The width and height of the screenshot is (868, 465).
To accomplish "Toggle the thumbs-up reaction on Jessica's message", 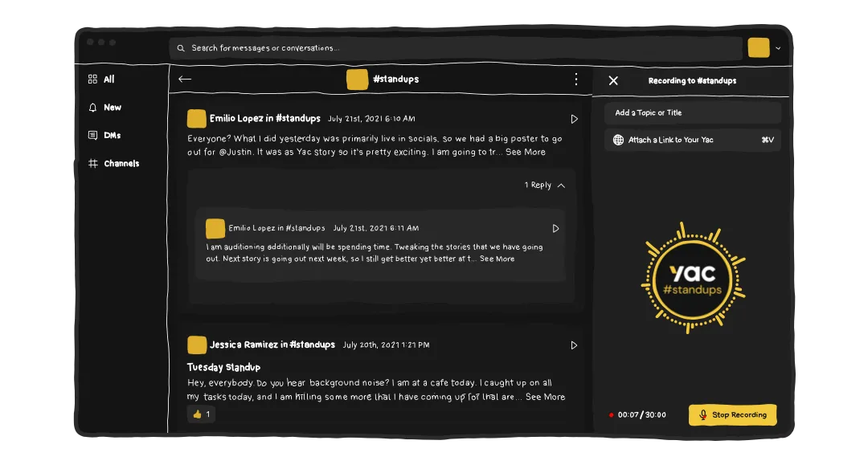I will pyautogui.click(x=202, y=414).
